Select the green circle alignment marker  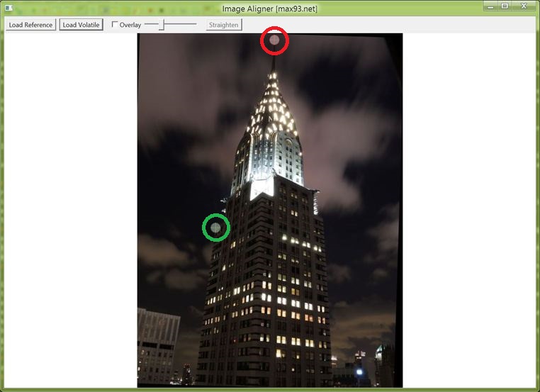pos(216,228)
